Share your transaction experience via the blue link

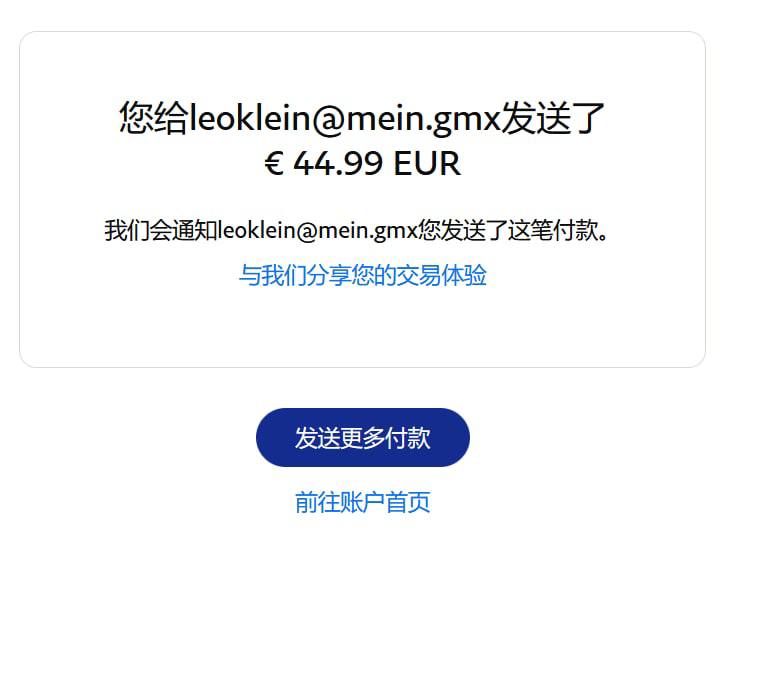tap(363, 275)
